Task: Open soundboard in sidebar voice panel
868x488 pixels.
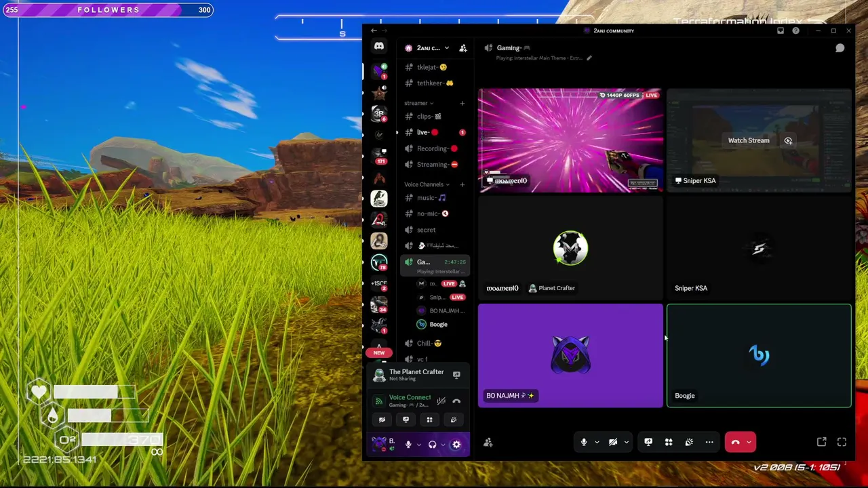Action: pos(453,420)
